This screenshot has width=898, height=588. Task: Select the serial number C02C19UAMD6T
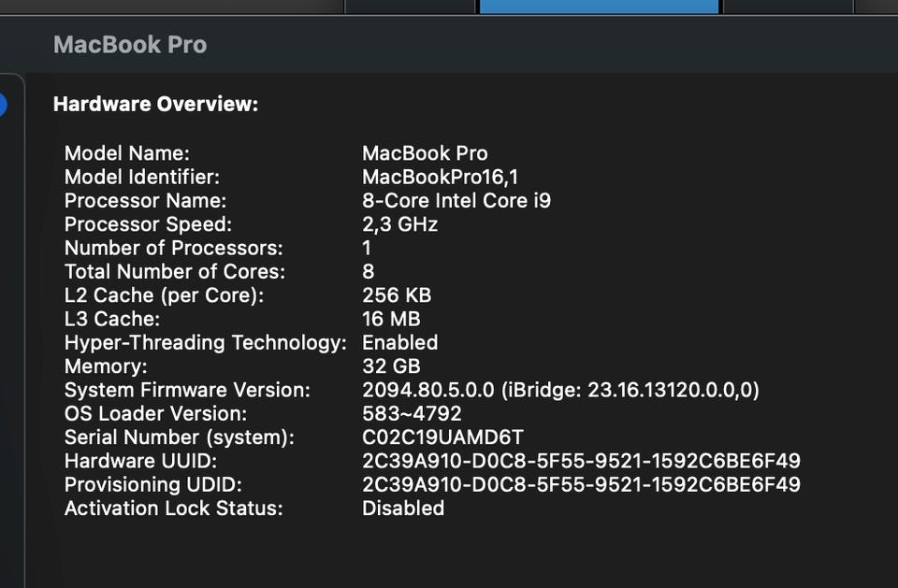tap(443, 437)
